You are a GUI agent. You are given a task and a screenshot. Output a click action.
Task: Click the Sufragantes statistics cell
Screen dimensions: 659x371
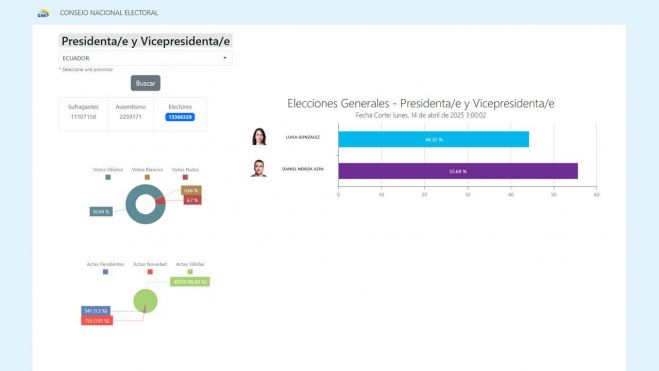tap(83, 112)
